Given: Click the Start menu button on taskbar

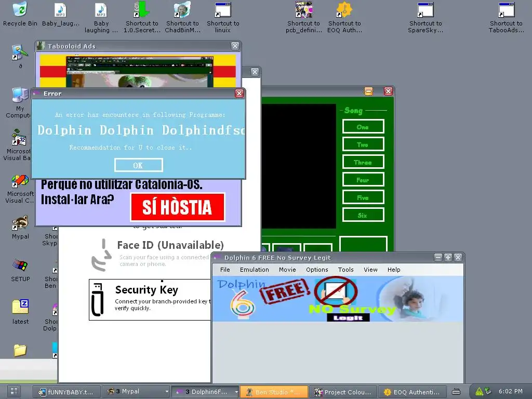Looking at the screenshot, I should [x=14, y=391].
